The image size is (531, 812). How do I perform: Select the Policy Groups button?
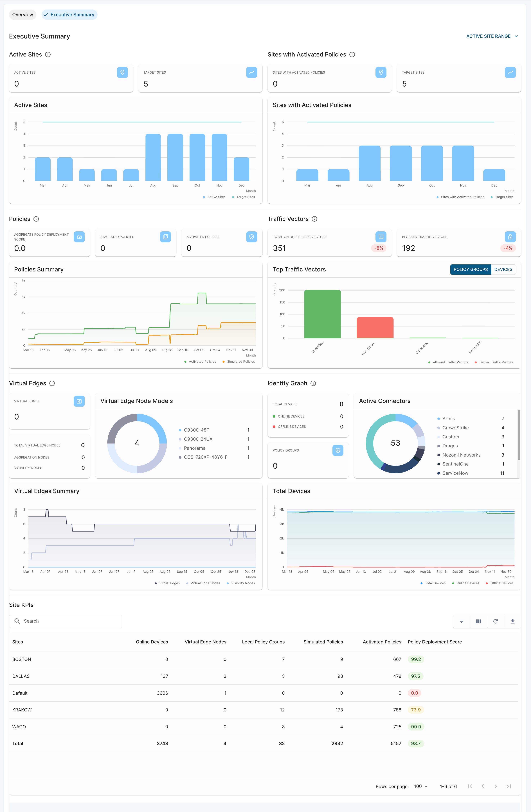(x=470, y=269)
